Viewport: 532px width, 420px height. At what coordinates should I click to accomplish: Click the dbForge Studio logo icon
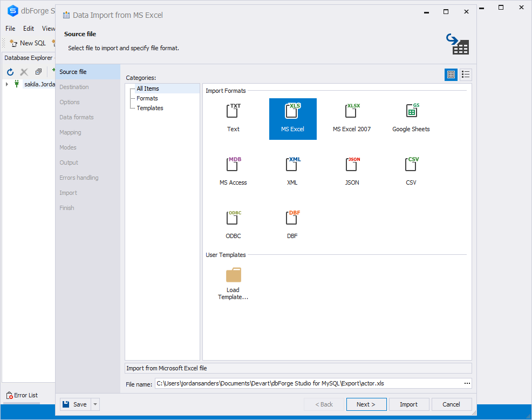pos(13,11)
